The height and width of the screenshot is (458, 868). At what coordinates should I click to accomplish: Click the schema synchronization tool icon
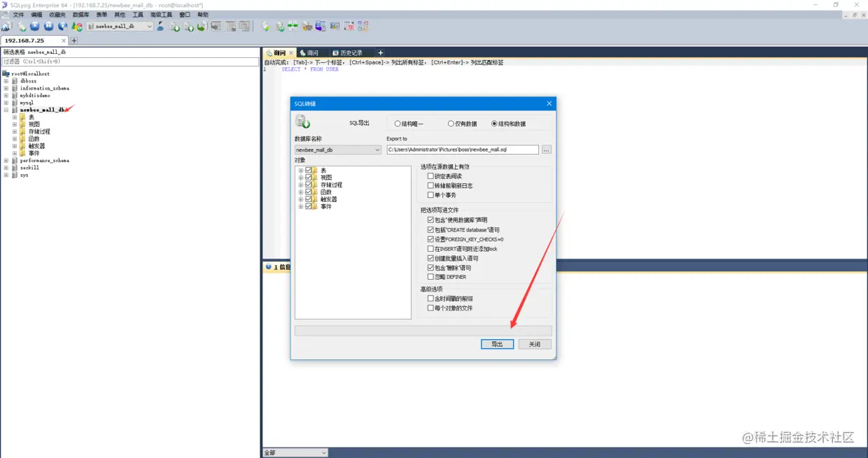(x=279, y=27)
